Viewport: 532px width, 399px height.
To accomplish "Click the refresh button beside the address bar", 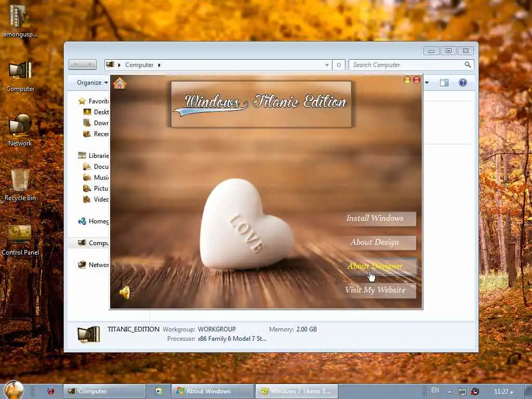I will coord(339,65).
